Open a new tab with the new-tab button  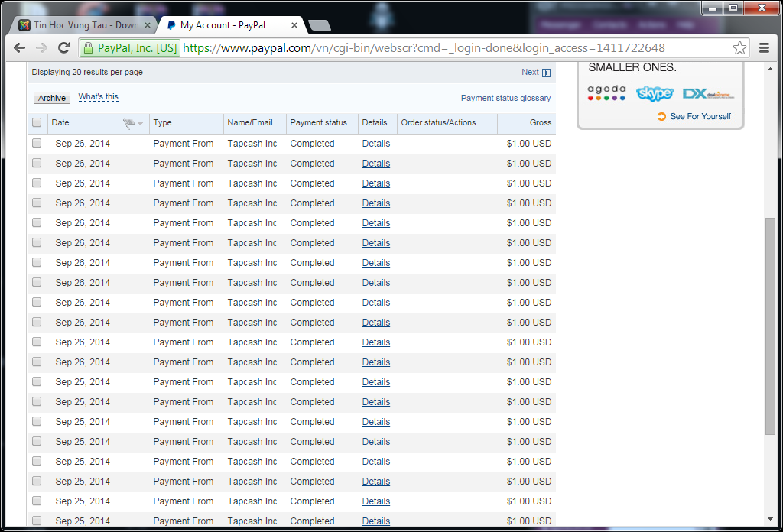tap(320, 25)
